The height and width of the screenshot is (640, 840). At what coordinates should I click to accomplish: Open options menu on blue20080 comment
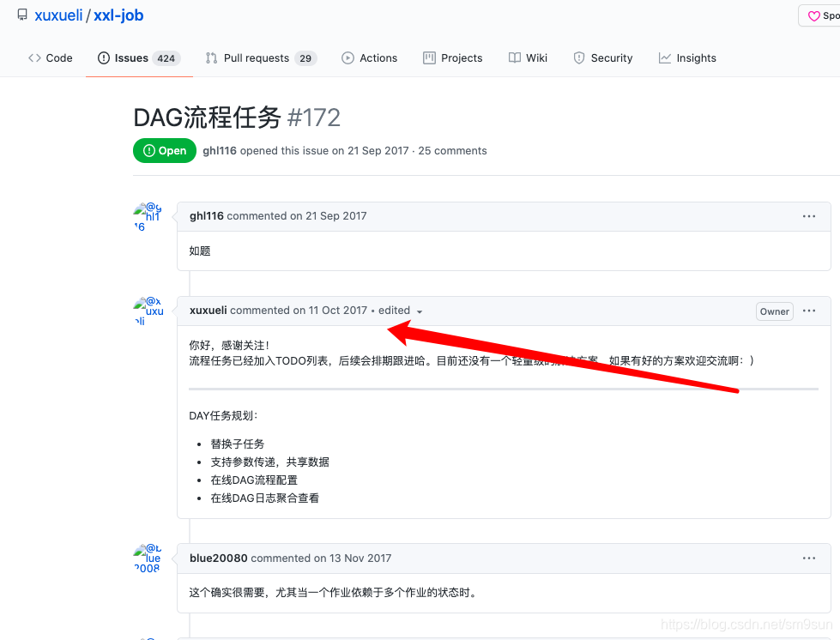(x=809, y=558)
